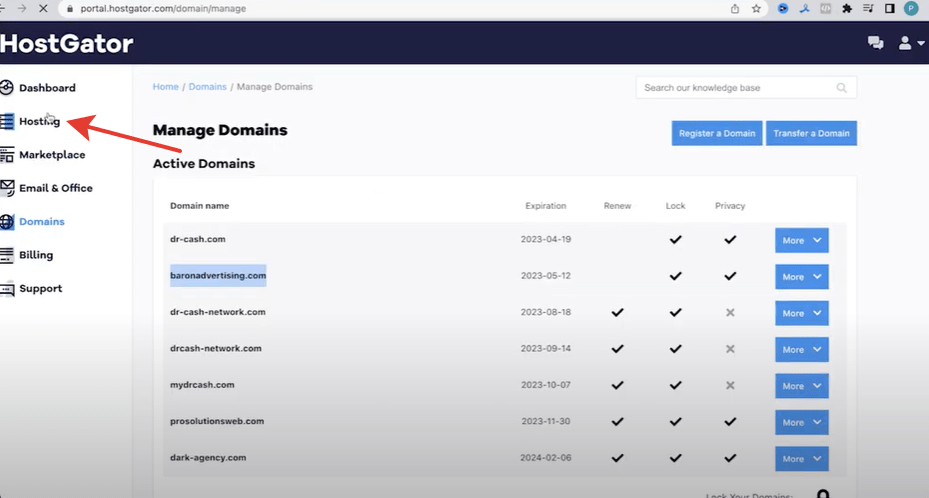The width and height of the screenshot is (929, 498).
Task: Open the browser extensions puzzle icon
Action: point(847,8)
